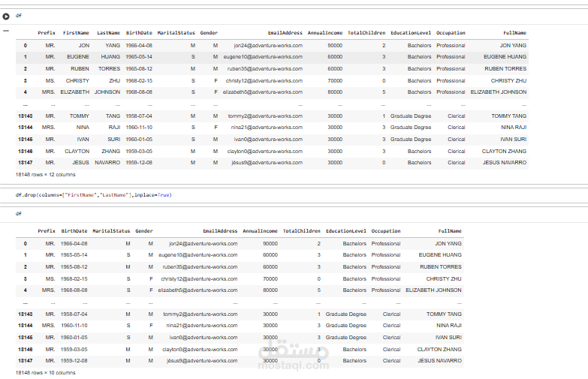Select income 70000 in the 10-column table
Screen dimensions: 588x379
(270, 279)
